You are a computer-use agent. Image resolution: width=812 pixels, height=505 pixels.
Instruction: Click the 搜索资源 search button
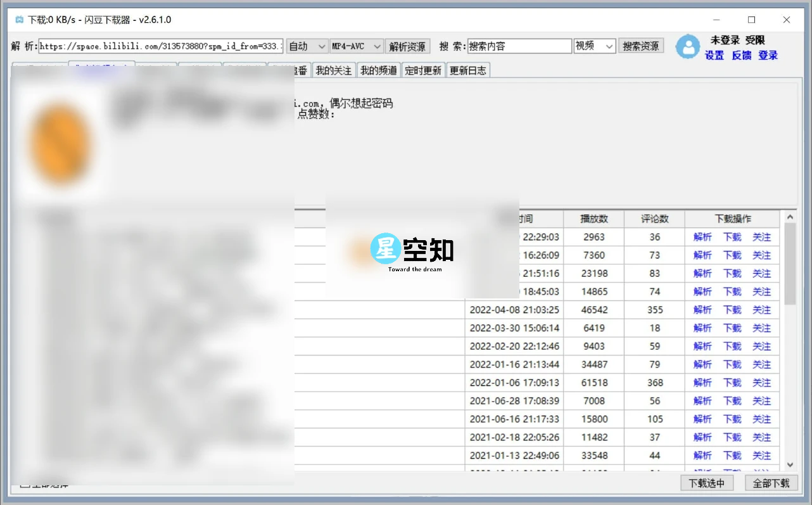[x=641, y=46]
